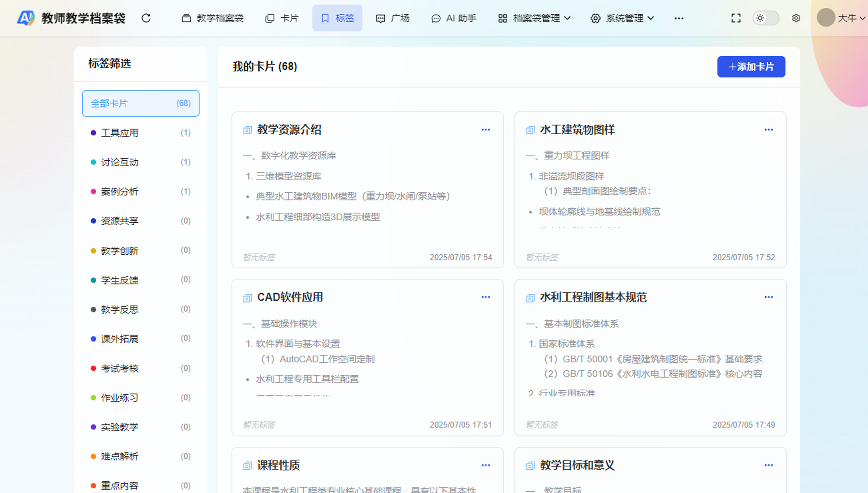Toggle the light/dark theme switch
The width and height of the screenshot is (868, 493).
tap(765, 18)
